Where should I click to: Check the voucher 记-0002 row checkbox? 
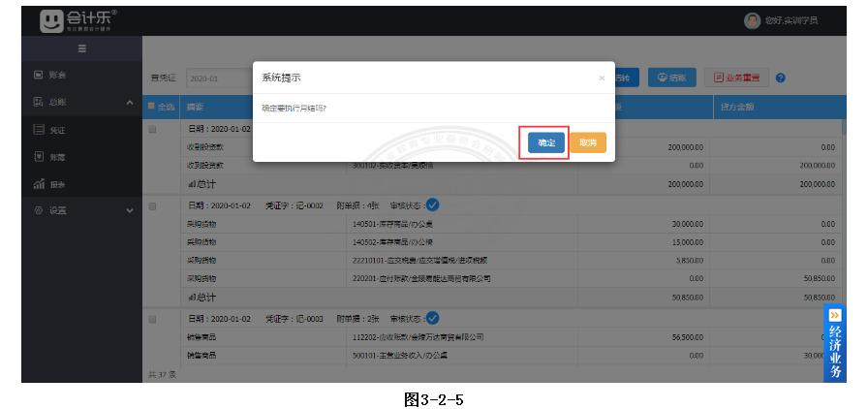tap(152, 205)
